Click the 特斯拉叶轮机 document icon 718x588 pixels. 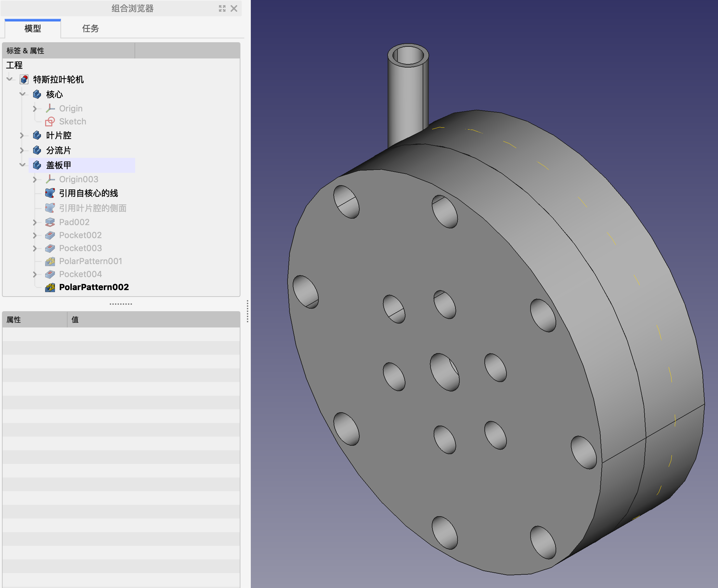tap(24, 80)
